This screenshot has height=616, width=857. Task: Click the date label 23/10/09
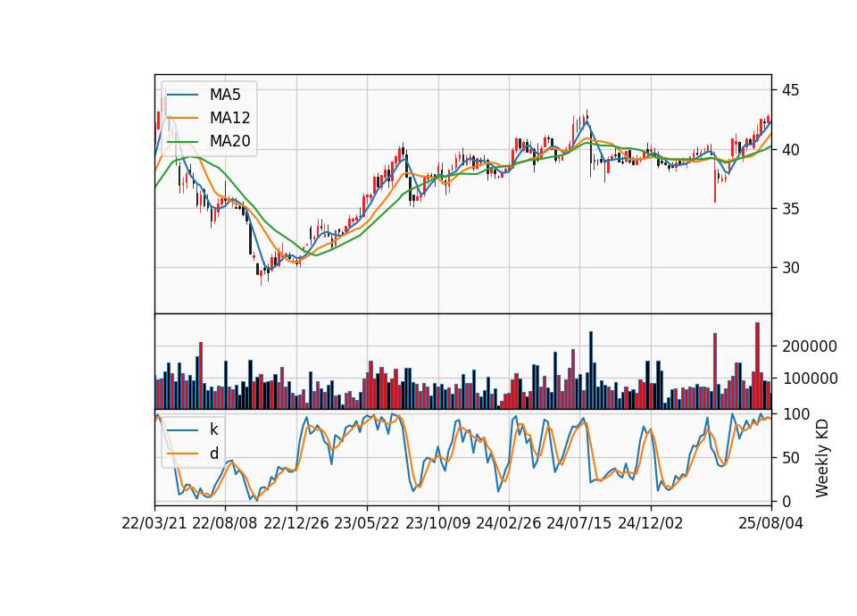pos(437,523)
